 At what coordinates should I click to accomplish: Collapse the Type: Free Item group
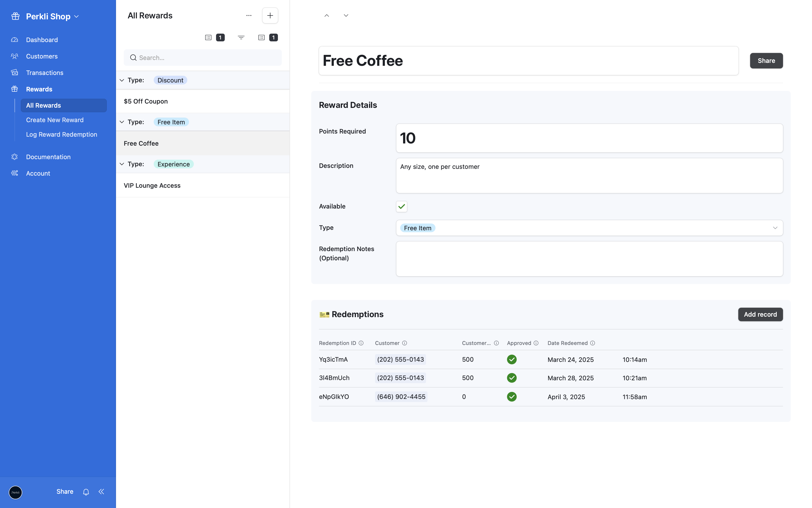122,122
